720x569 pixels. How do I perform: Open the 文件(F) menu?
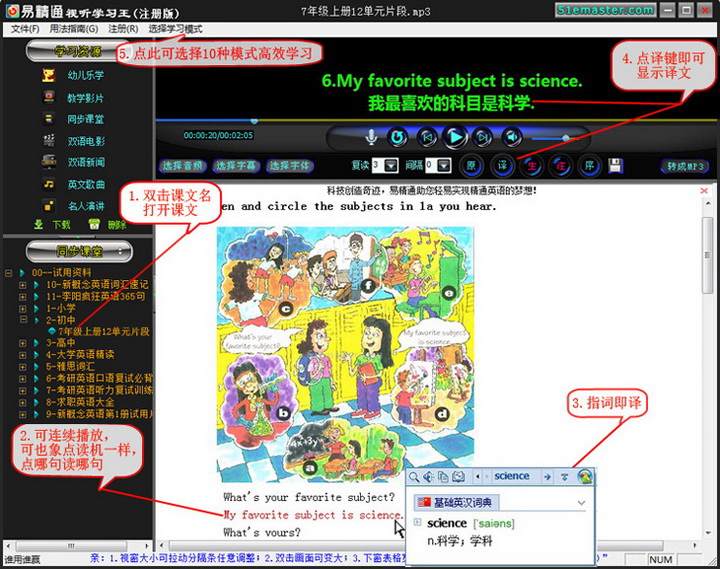(x=25, y=29)
